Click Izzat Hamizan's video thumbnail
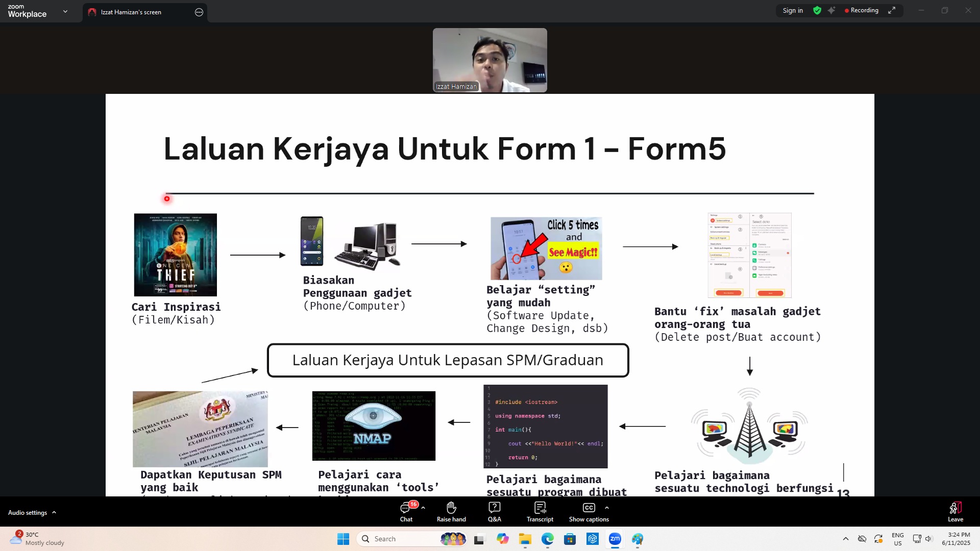980x551 pixels. click(489, 60)
